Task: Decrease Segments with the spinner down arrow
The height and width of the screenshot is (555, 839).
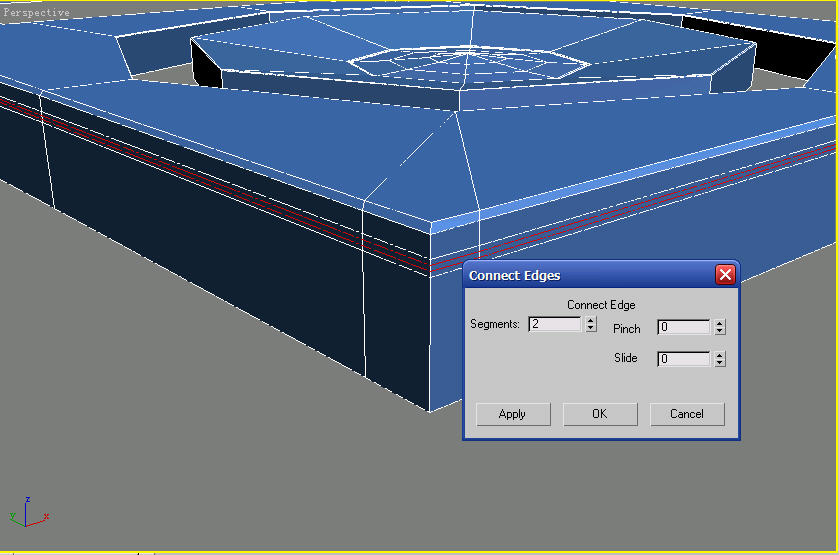Action: [591, 329]
